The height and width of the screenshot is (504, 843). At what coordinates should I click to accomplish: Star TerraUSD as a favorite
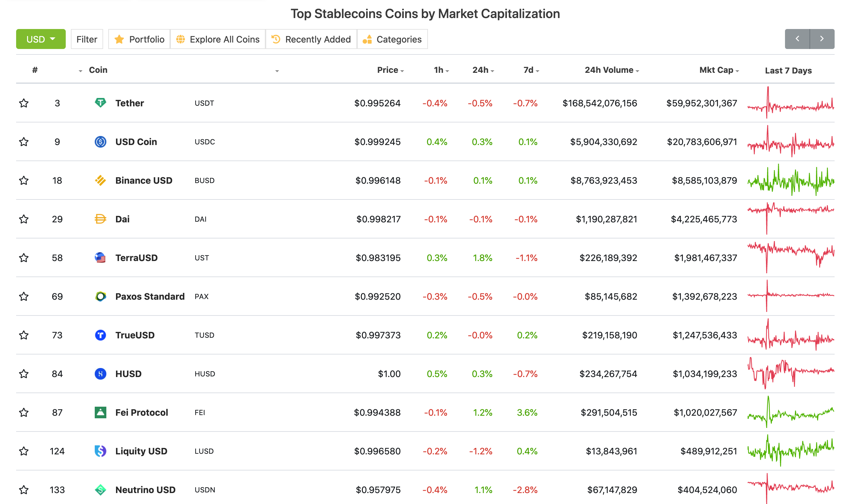click(24, 258)
